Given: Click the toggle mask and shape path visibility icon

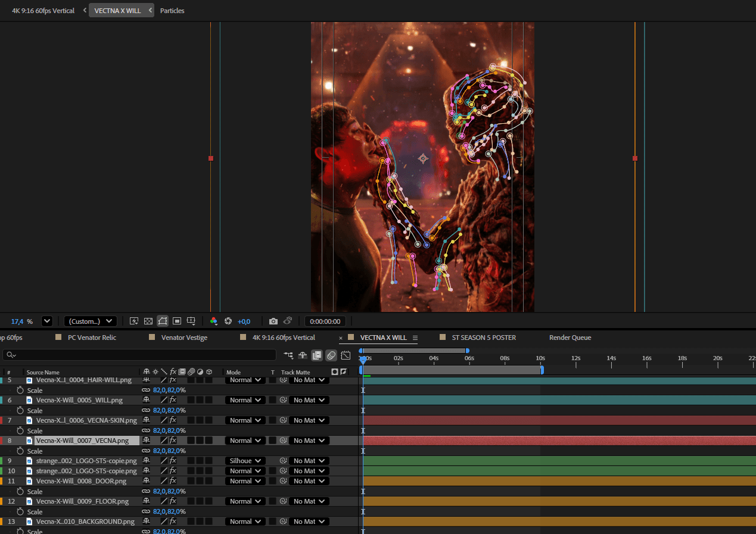Looking at the screenshot, I should point(163,321).
